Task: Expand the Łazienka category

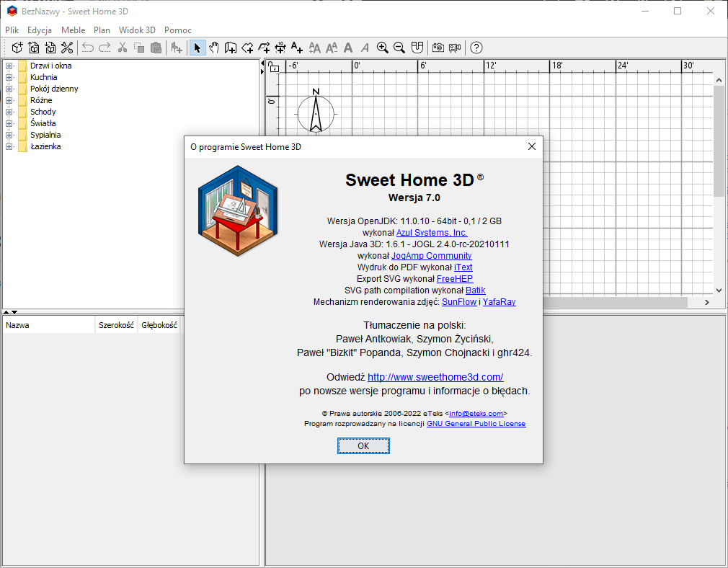Action: (9, 147)
